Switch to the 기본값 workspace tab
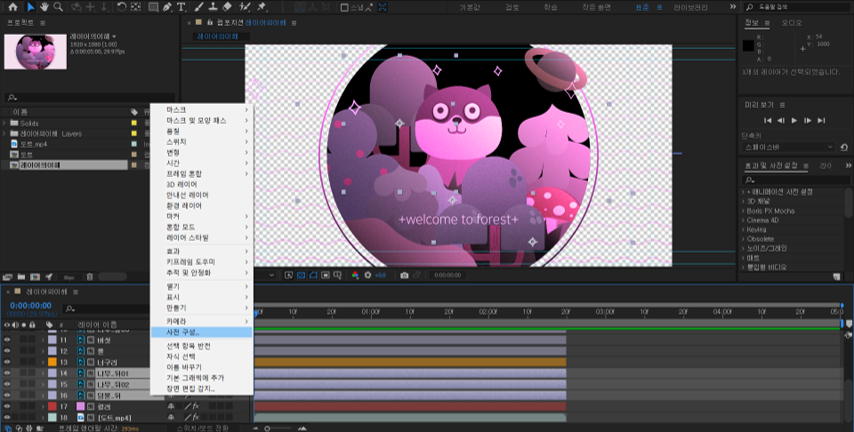This screenshot has width=854, height=432. 468,7
